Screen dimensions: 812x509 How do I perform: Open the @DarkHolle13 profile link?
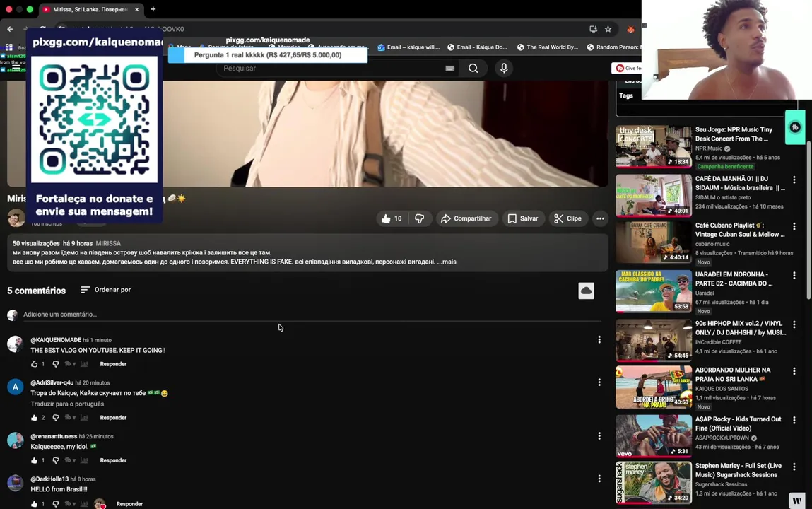pyautogui.click(x=49, y=479)
